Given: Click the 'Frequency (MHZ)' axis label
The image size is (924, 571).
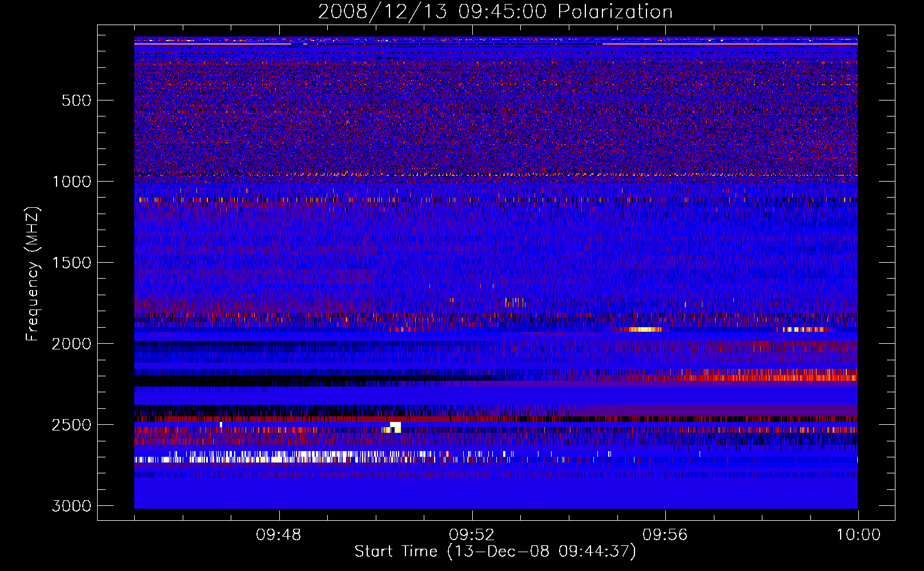Looking at the screenshot, I should tap(33, 274).
